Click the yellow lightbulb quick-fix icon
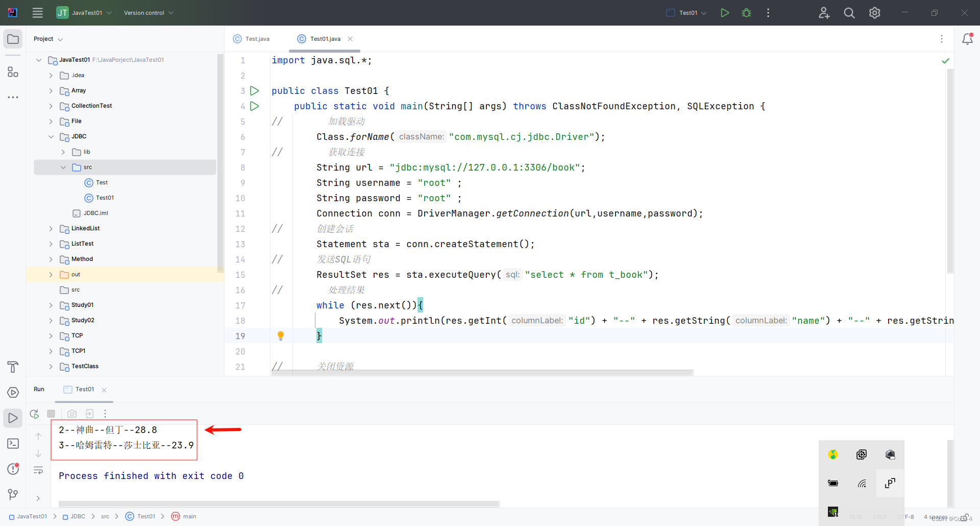This screenshot has height=526, width=980. click(281, 336)
